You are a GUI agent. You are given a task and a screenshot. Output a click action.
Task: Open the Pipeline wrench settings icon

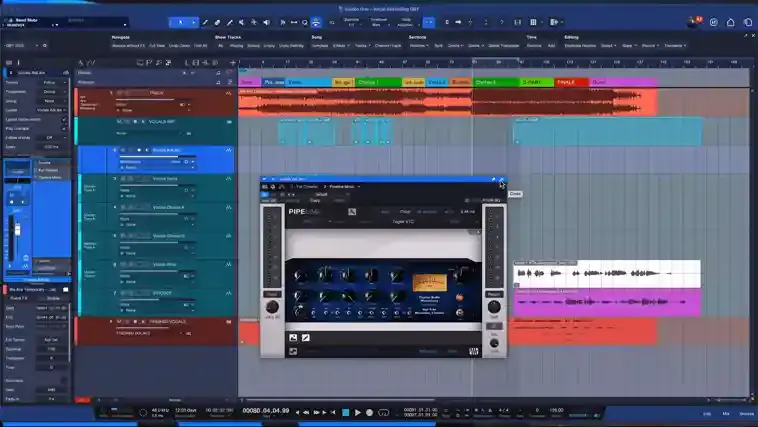pyautogui.click(x=352, y=212)
